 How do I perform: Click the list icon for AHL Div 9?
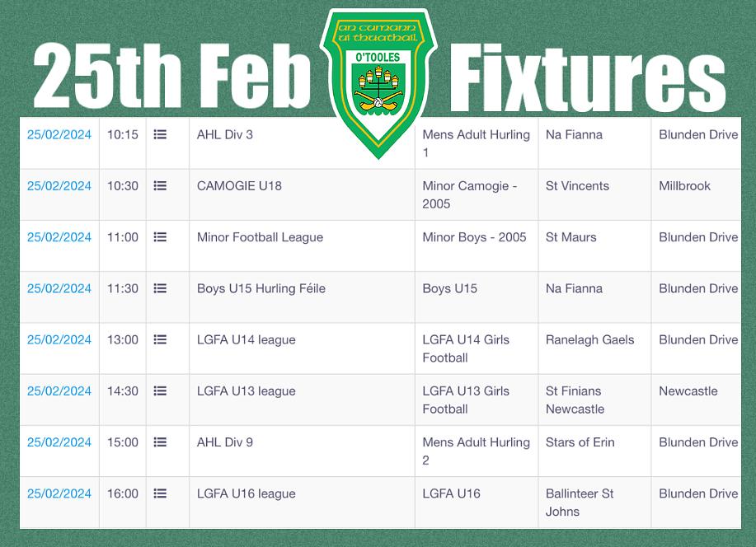pyautogui.click(x=160, y=442)
